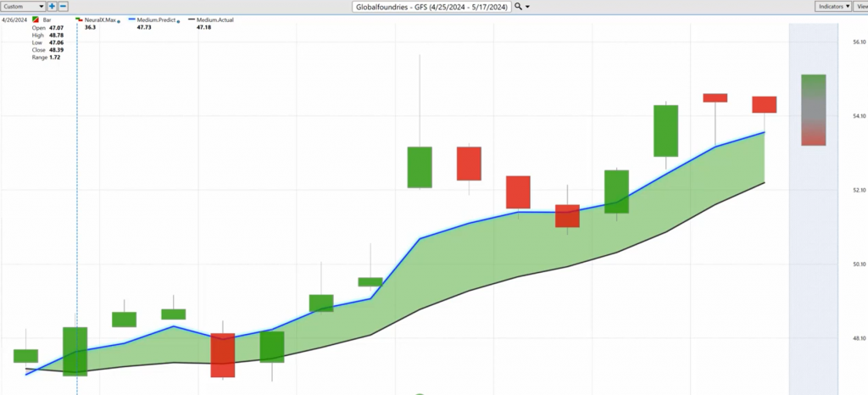The height and width of the screenshot is (395, 868).
Task: Select the gradient forecast candle in shaded zone
Action: (x=813, y=109)
